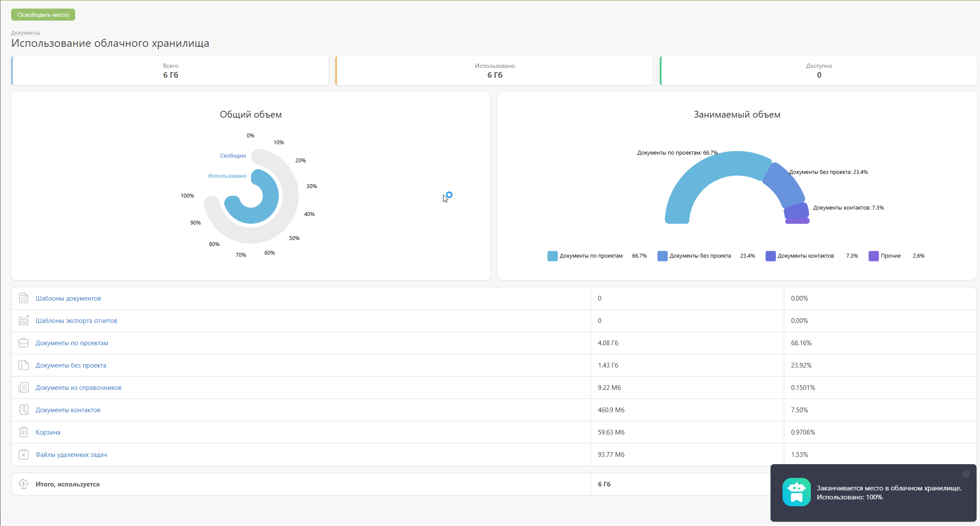The height and width of the screenshot is (526, 980).
Task: Toggle Прочие legend color swatch
Action: (x=874, y=256)
